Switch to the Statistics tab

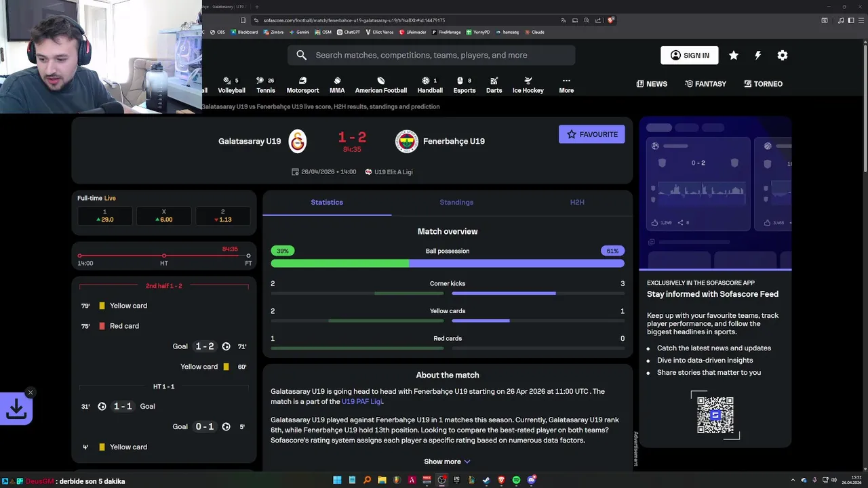[x=327, y=202]
